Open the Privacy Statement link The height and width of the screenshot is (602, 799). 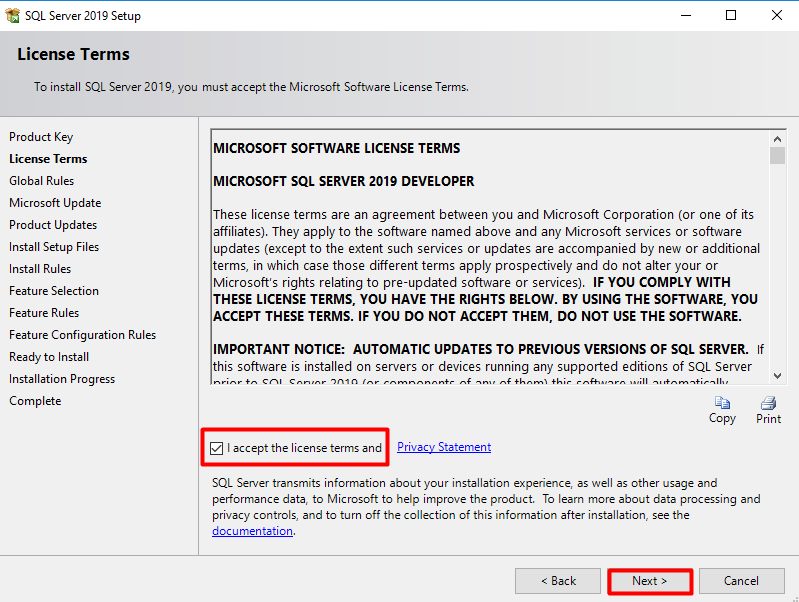pyautogui.click(x=444, y=447)
